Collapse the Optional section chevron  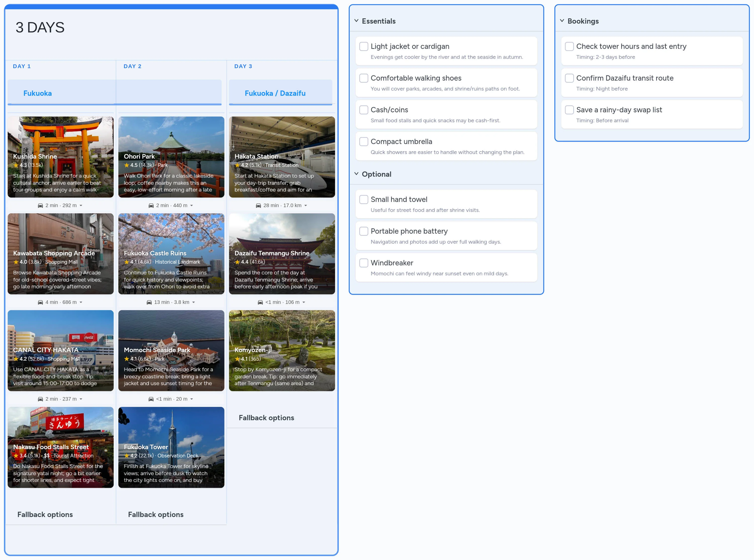tap(356, 174)
